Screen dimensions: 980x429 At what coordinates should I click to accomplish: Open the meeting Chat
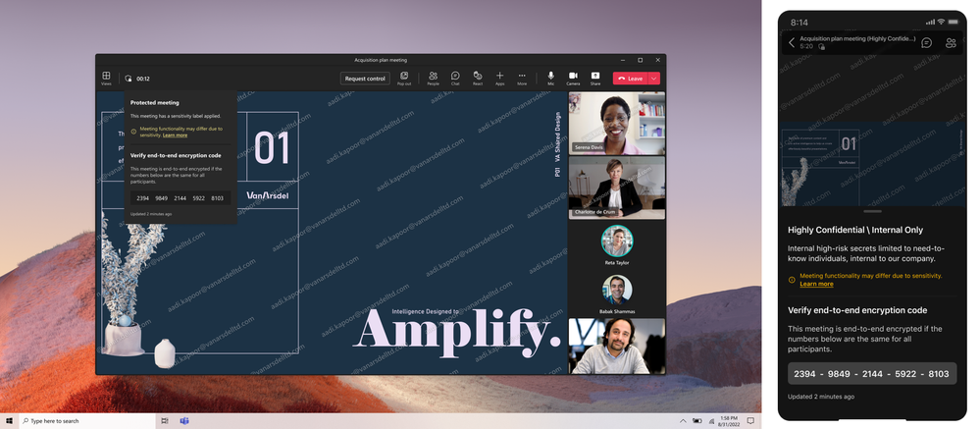(x=455, y=78)
